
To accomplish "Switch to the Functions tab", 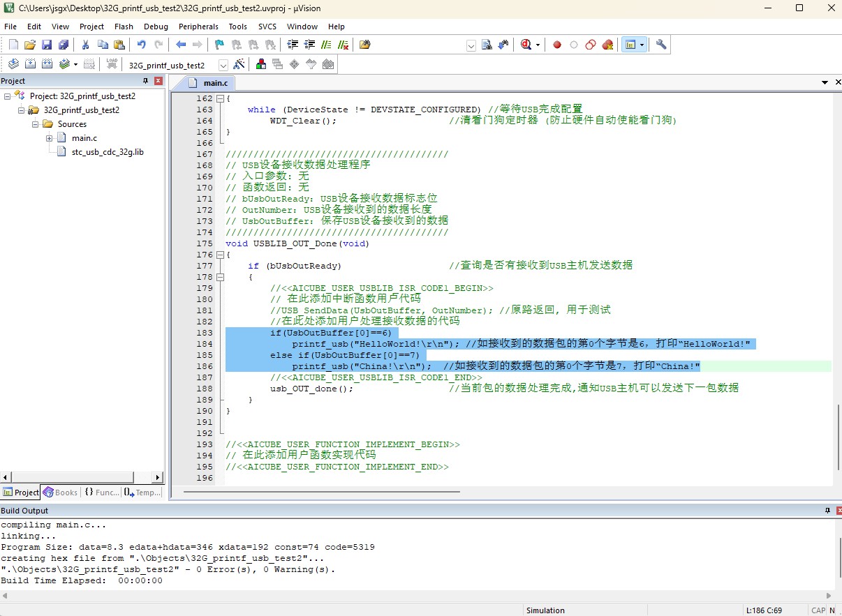I will tap(102, 493).
